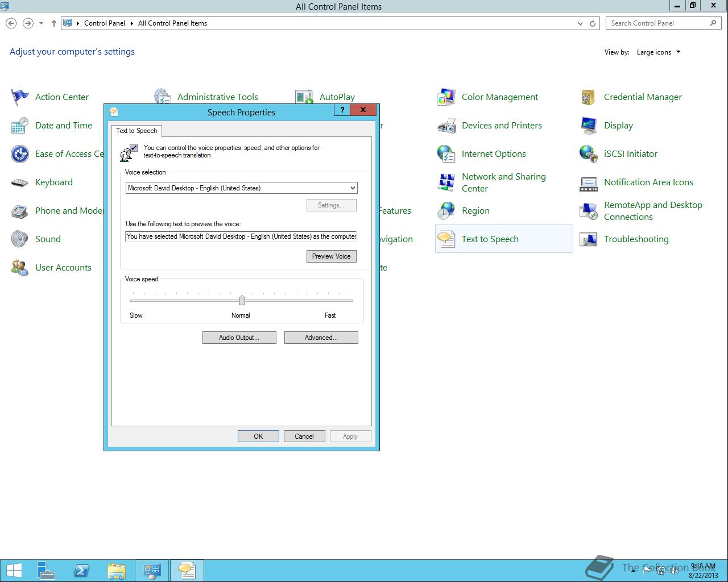Screen dimensions: 728x582
Task: Go up one level arrow
Action: coord(53,23)
